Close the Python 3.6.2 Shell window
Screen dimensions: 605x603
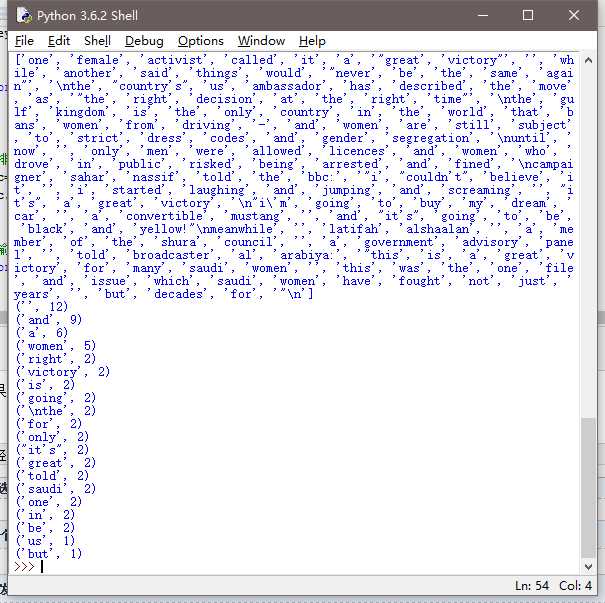tap(574, 15)
